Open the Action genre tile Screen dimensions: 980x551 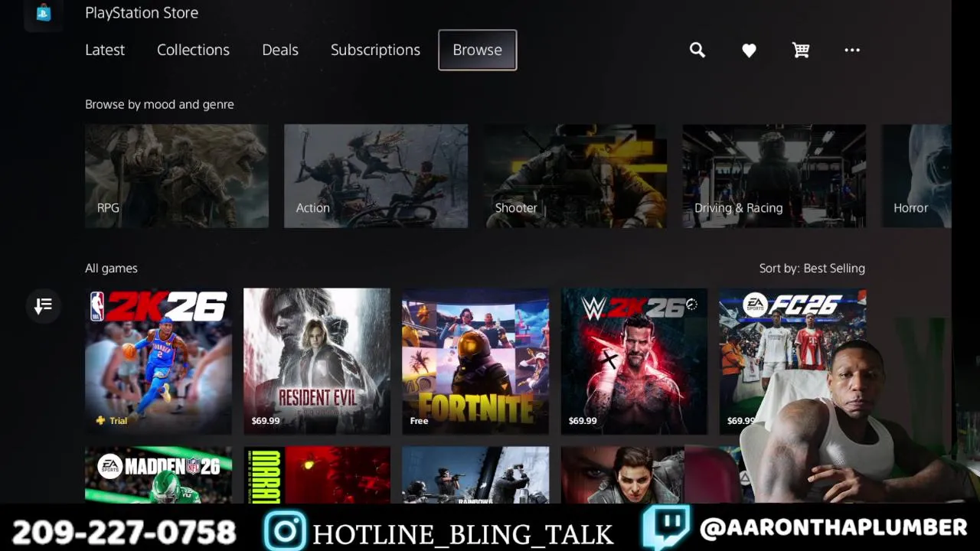[376, 176]
